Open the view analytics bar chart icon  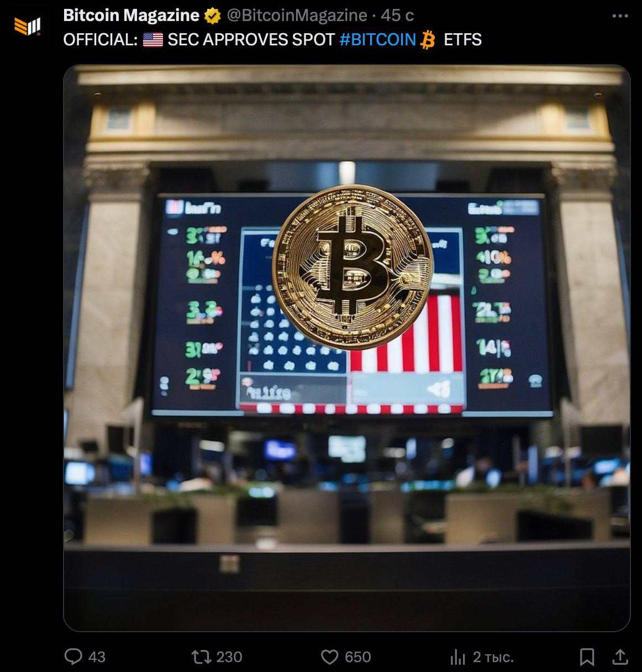(x=458, y=657)
